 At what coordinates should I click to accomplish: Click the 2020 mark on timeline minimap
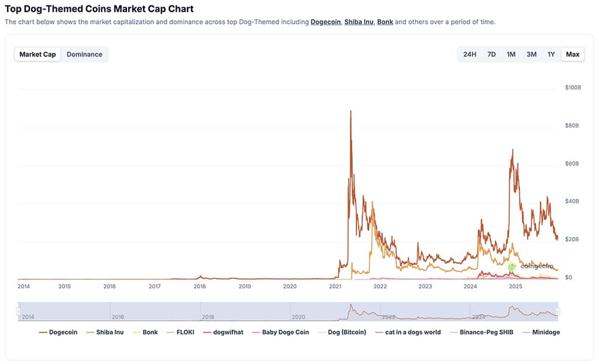[299, 316]
